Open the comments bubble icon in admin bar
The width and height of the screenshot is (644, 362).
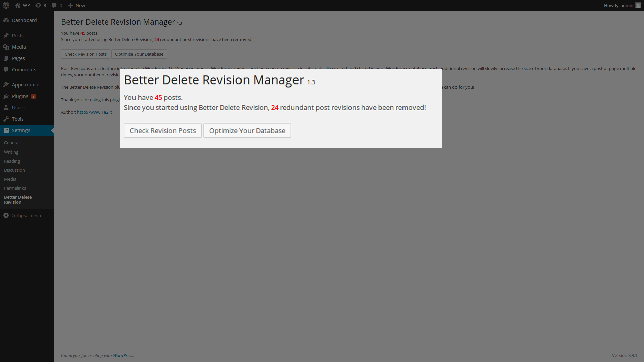(x=54, y=5)
